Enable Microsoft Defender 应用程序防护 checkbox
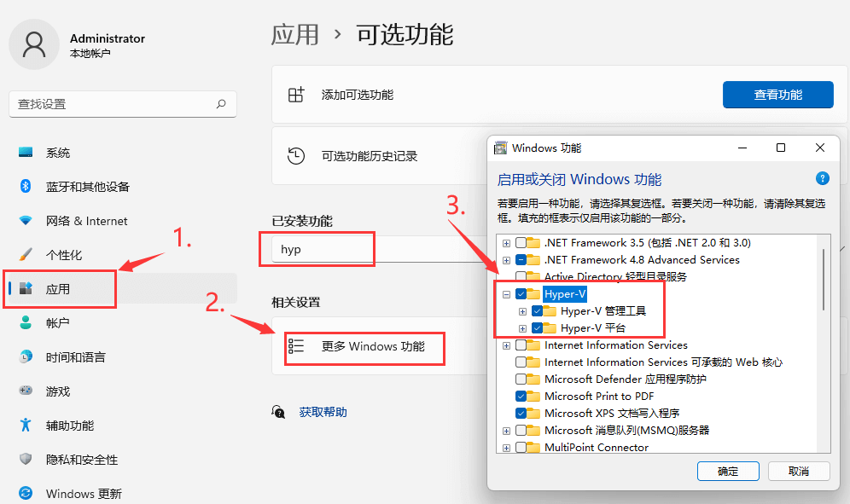 click(521, 379)
